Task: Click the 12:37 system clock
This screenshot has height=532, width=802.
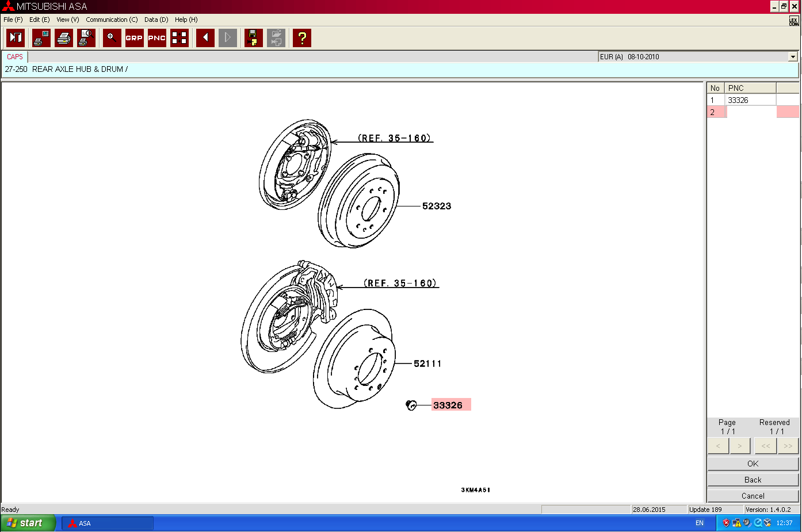Action: [x=784, y=523]
